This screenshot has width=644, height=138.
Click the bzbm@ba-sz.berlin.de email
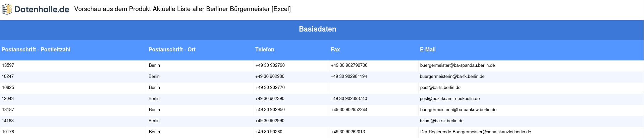(442, 121)
